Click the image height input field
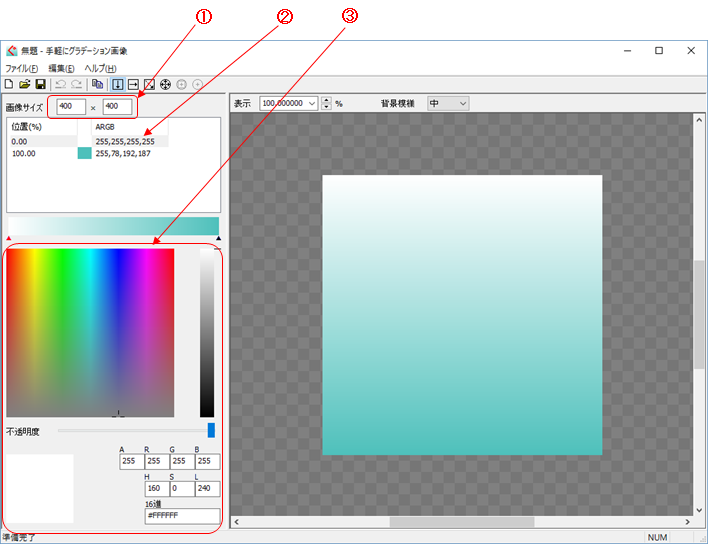This screenshot has width=708, height=544. pyautogui.click(x=117, y=107)
